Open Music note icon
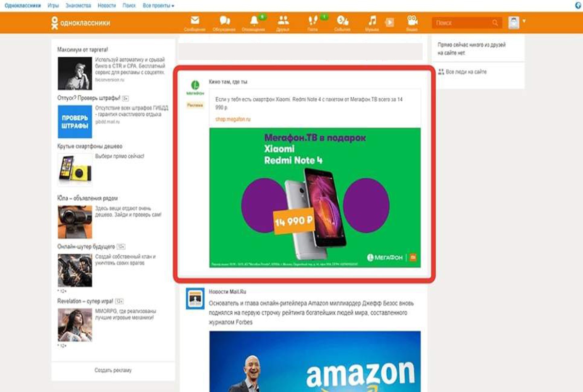Screen dimensions: 583x392 372,22
